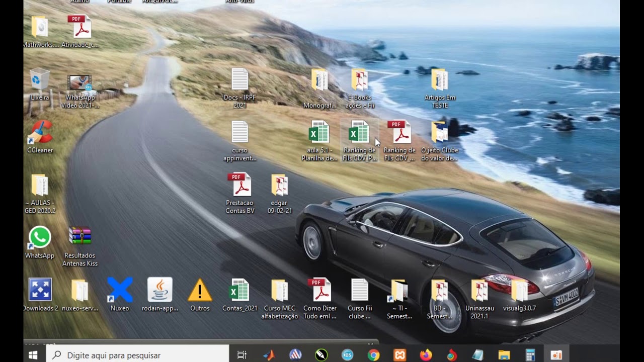This screenshot has width=644, height=362.
Task: Select the Downloads 2 shortcut icon
Action: (x=40, y=290)
